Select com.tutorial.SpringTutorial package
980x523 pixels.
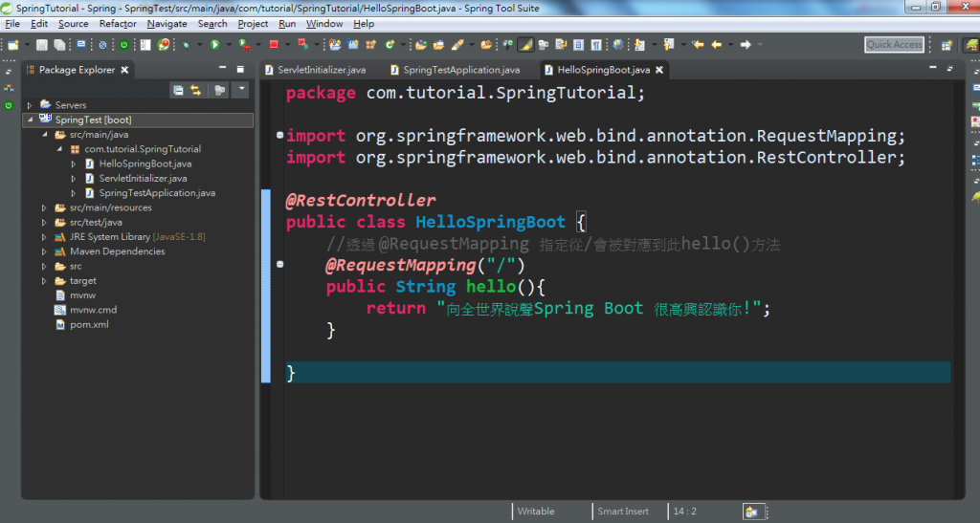[143, 149]
